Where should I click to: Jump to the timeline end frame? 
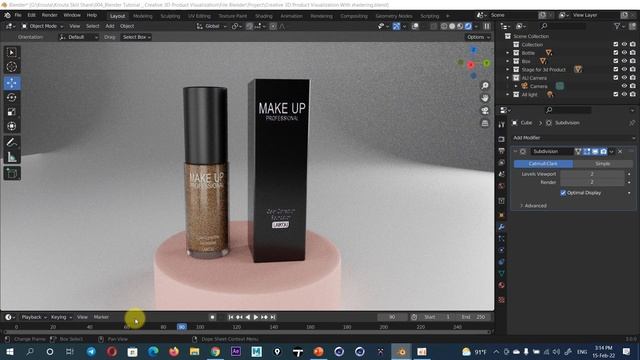tap(273, 317)
